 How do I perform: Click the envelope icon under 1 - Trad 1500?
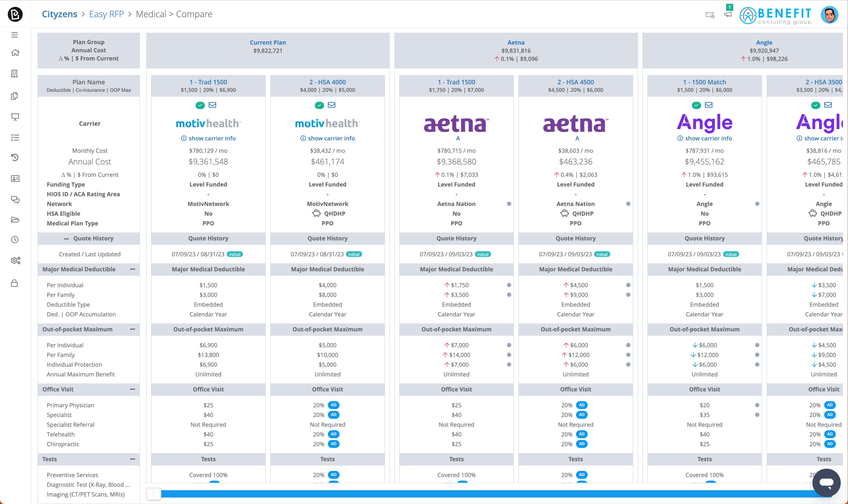(x=213, y=105)
